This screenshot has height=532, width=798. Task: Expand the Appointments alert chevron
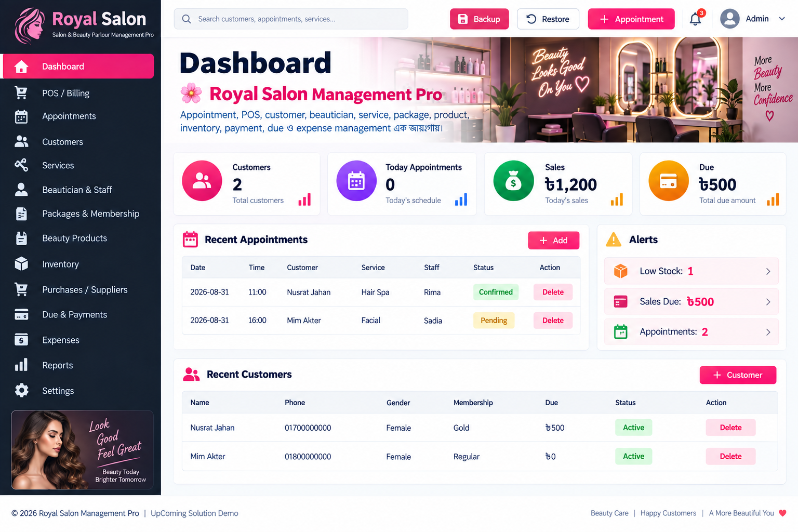(x=768, y=332)
